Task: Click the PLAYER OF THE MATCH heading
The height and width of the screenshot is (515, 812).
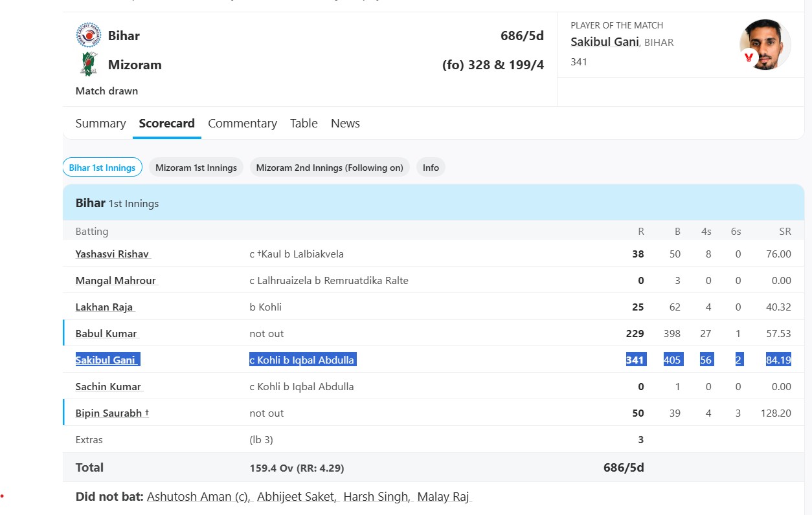Action: click(617, 25)
